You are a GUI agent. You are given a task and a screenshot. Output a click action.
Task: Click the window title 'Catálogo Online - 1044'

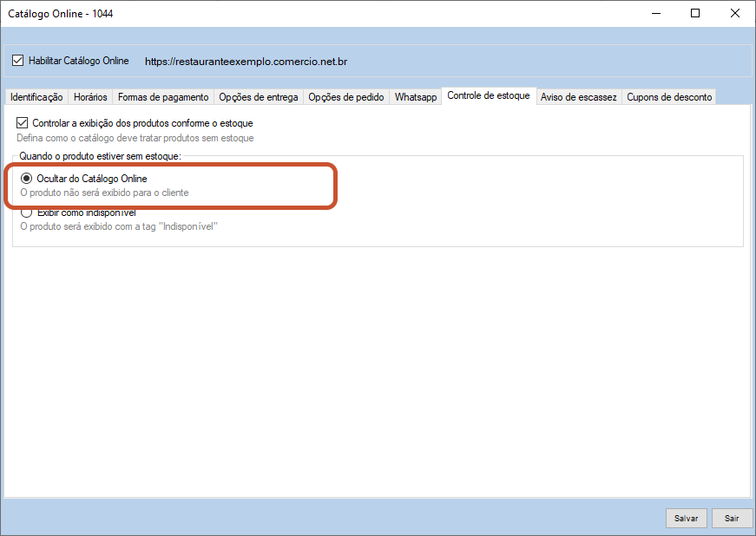(x=60, y=14)
